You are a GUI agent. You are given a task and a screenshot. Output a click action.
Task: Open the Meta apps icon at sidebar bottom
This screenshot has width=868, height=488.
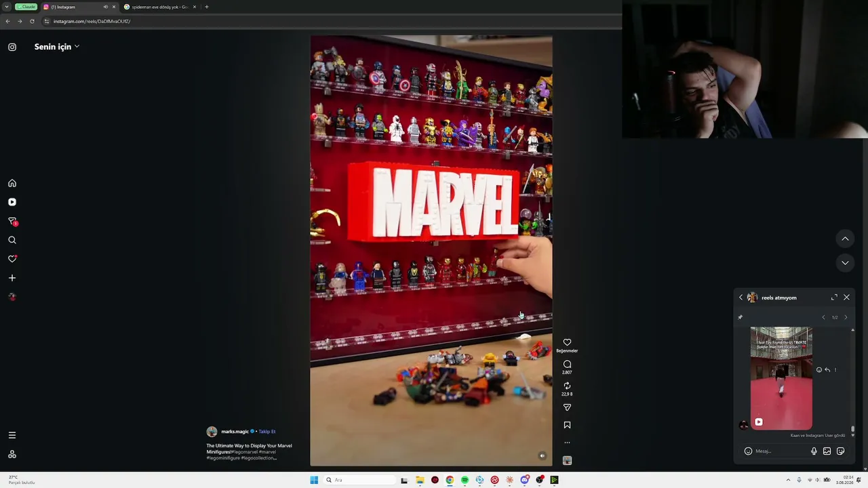12,454
